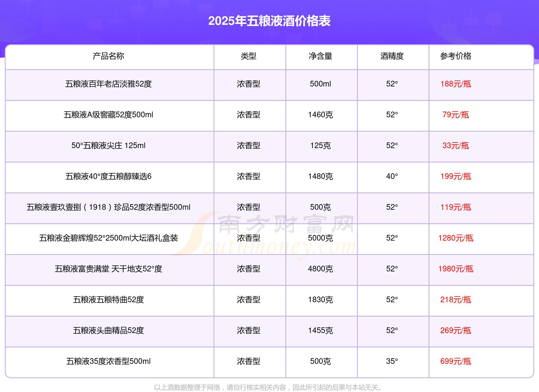Select 浓香型 in the 头曲精品 row
The image size is (539, 392).
[x=249, y=330]
